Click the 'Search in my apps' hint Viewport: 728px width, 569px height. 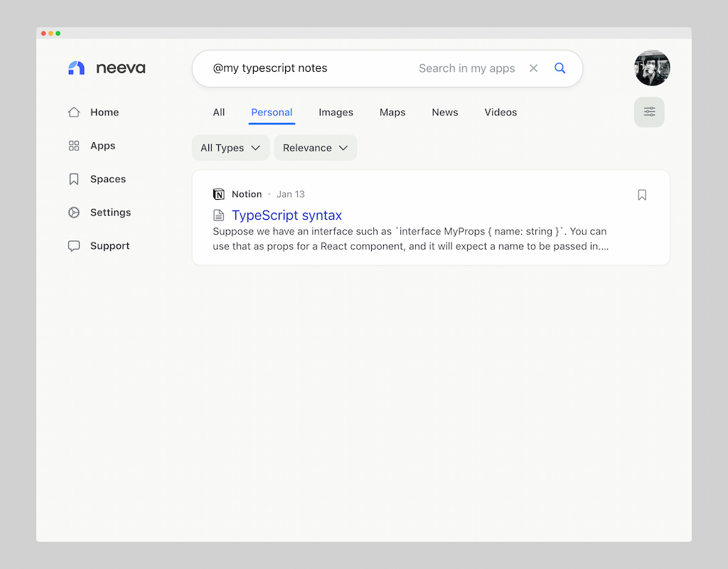coord(466,69)
